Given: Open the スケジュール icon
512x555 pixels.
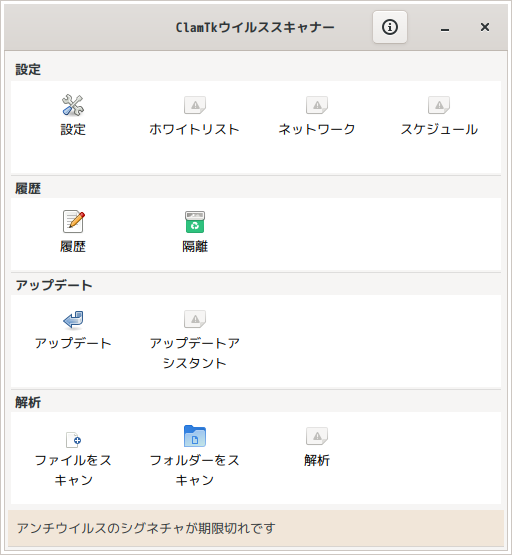Looking at the screenshot, I should [x=439, y=105].
